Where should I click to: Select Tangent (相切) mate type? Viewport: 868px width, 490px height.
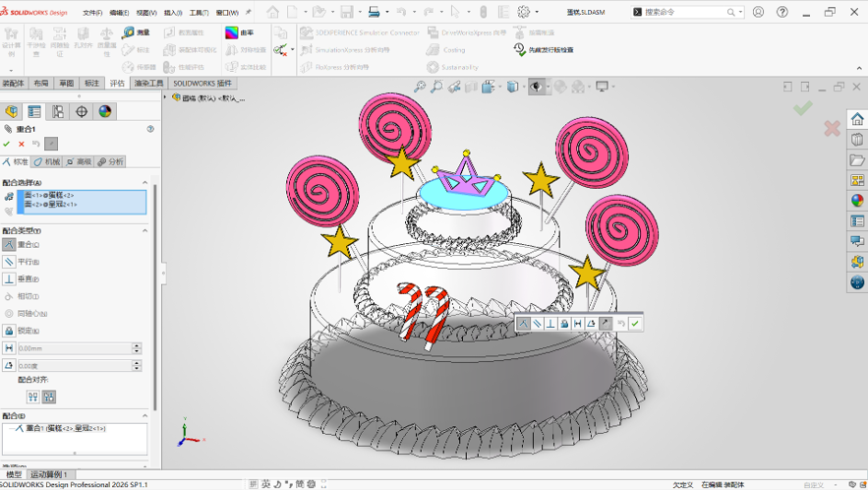pos(9,296)
